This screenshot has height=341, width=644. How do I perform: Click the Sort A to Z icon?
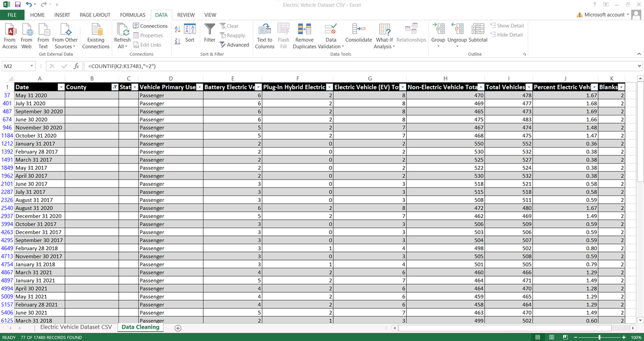tap(178, 29)
